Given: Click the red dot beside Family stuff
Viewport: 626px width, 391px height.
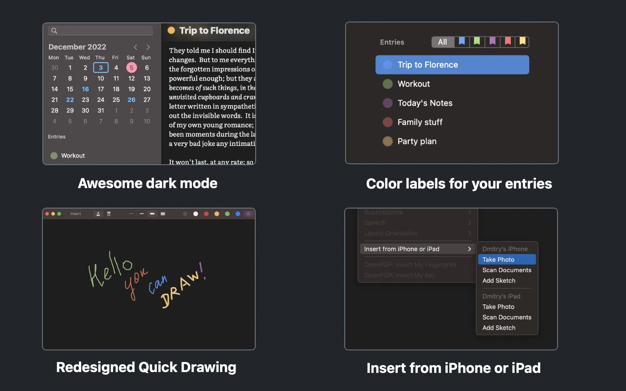Looking at the screenshot, I should (x=387, y=122).
